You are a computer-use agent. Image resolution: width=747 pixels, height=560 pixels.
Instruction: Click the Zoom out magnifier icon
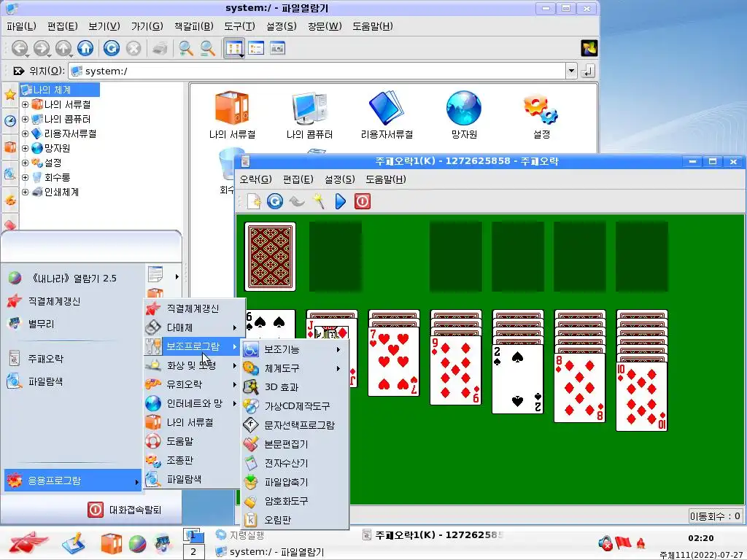pyautogui.click(x=207, y=48)
